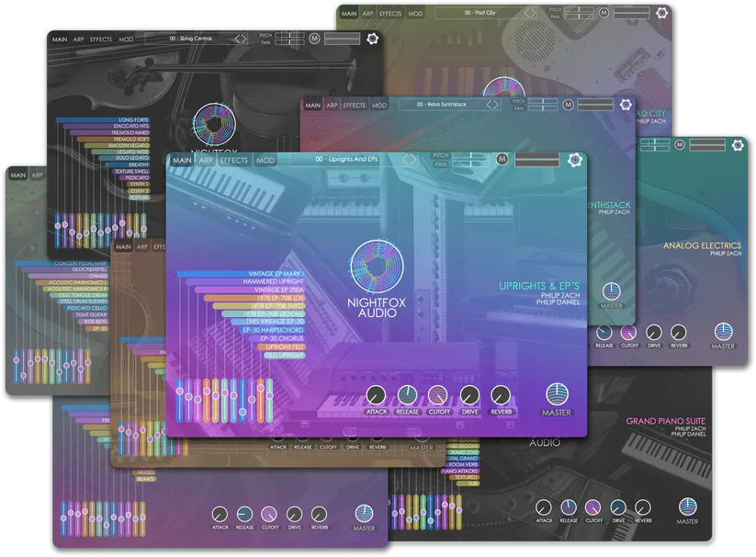Open settings gear in Uprights And EPs window
This screenshot has width=756, height=557.
click(x=574, y=160)
